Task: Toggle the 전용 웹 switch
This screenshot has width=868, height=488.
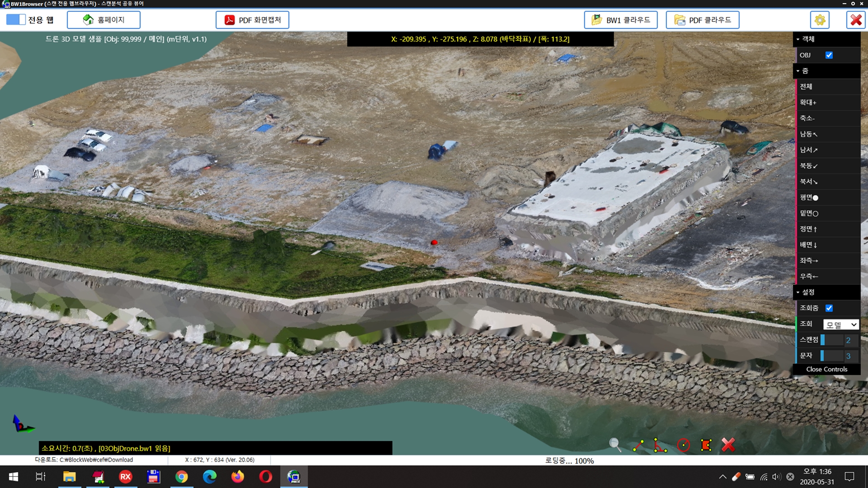Action: click(x=16, y=20)
